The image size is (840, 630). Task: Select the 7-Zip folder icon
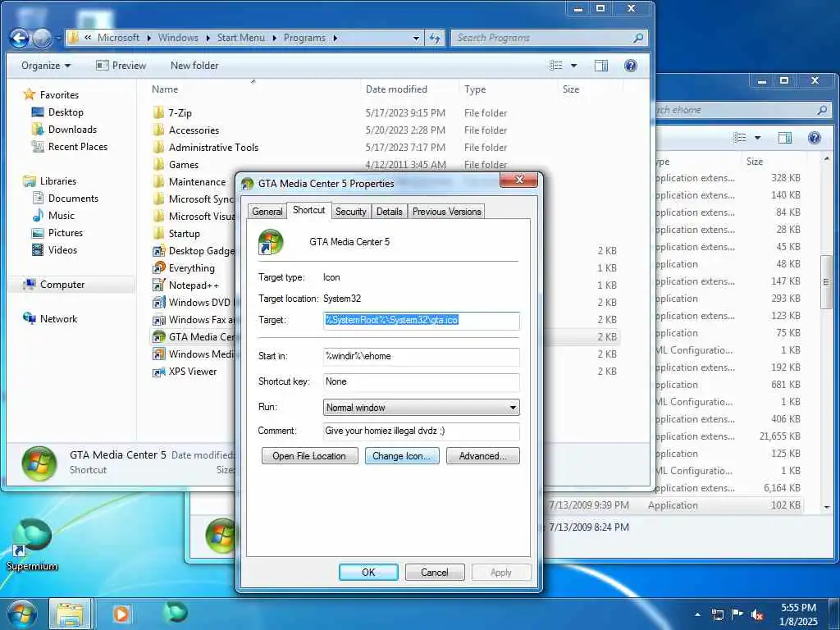click(x=158, y=113)
